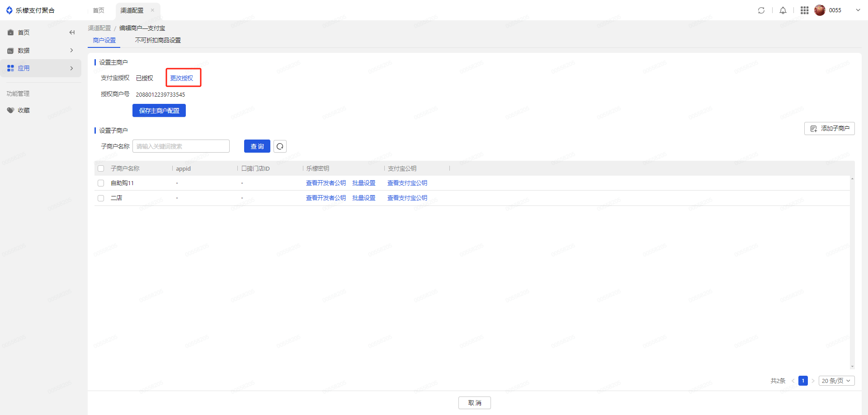Click the 查询 button
868x415 pixels.
[257, 146]
